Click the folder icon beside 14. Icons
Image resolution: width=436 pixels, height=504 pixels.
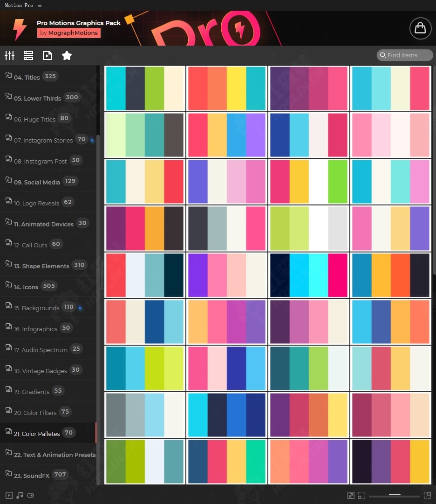[x=8, y=285]
